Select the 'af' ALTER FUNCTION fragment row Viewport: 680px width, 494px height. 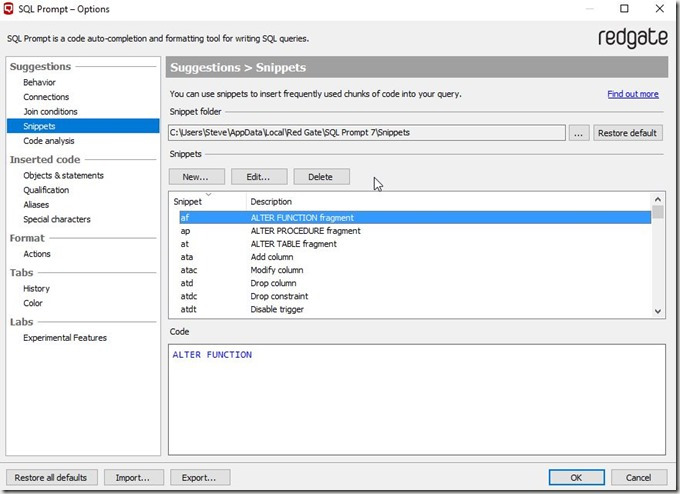tap(415, 218)
